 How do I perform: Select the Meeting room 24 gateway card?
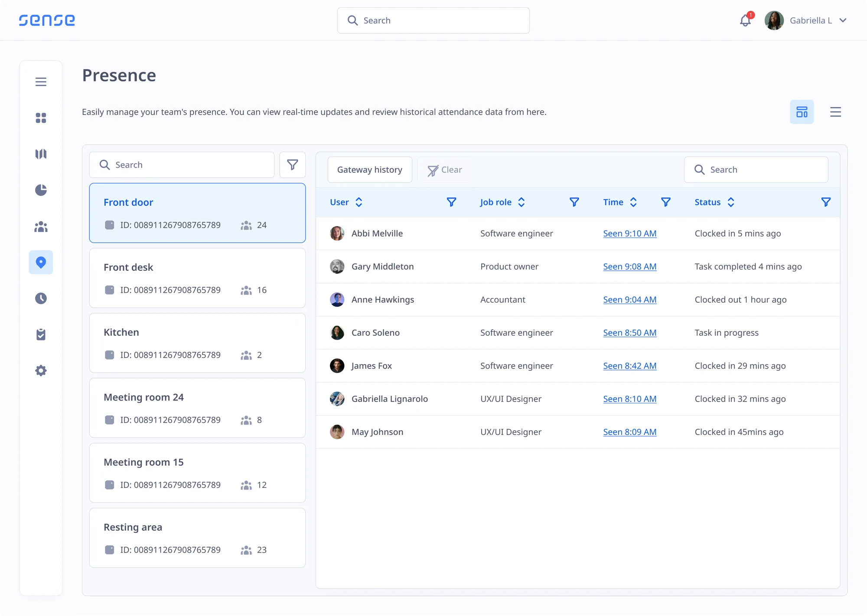(197, 408)
